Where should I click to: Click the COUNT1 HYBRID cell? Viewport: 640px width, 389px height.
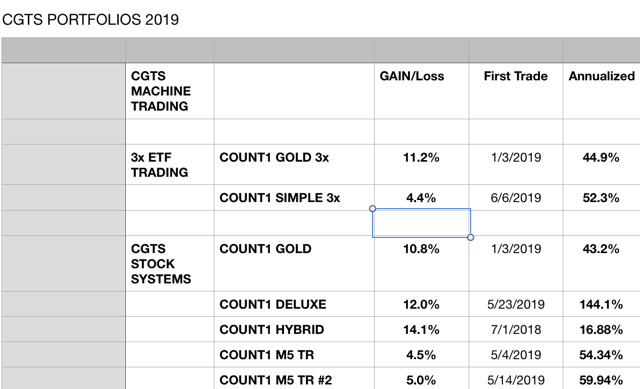click(294, 329)
